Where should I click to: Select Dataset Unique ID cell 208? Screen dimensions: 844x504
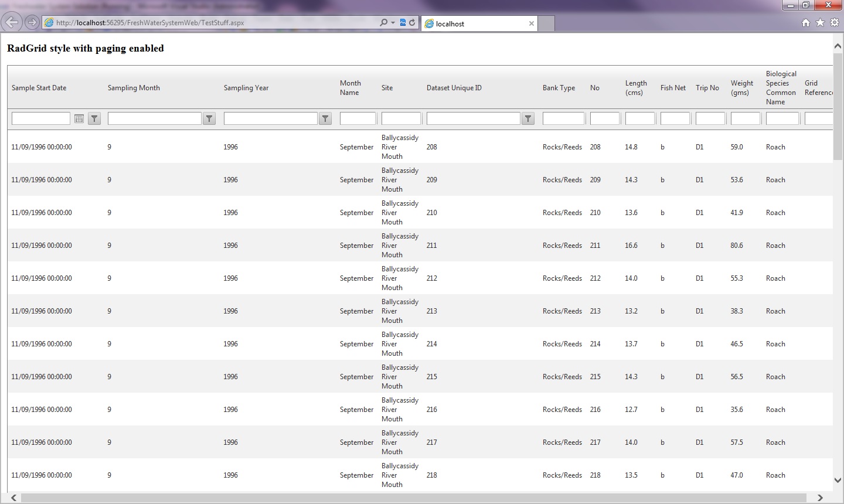(432, 147)
